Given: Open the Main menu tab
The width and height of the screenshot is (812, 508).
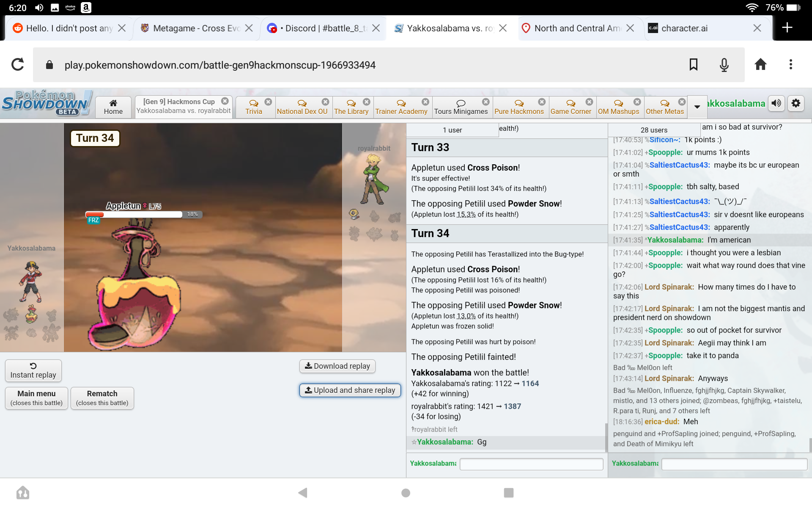Looking at the screenshot, I should (36, 398).
